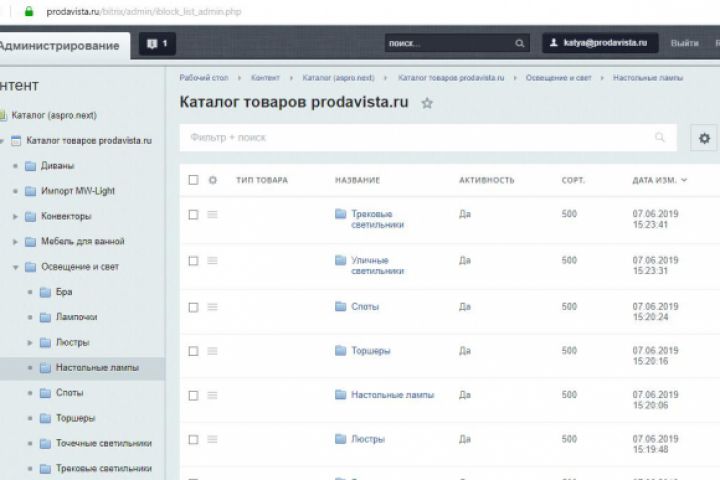Click the magnifier icon in filter field
This screenshot has height=480, width=720.
(x=659, y=137)
